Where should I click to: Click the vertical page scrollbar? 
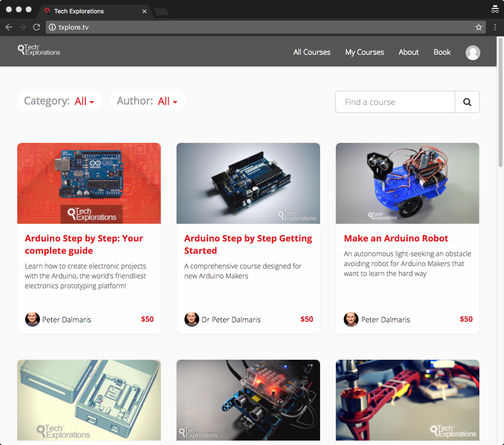pos(500,102)
